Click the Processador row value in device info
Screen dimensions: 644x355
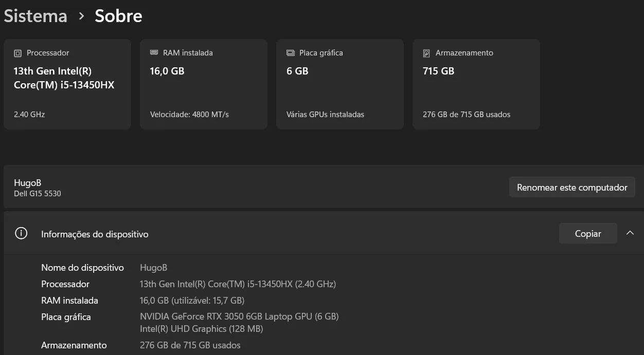pyautogui.click(x=238, y=284)
